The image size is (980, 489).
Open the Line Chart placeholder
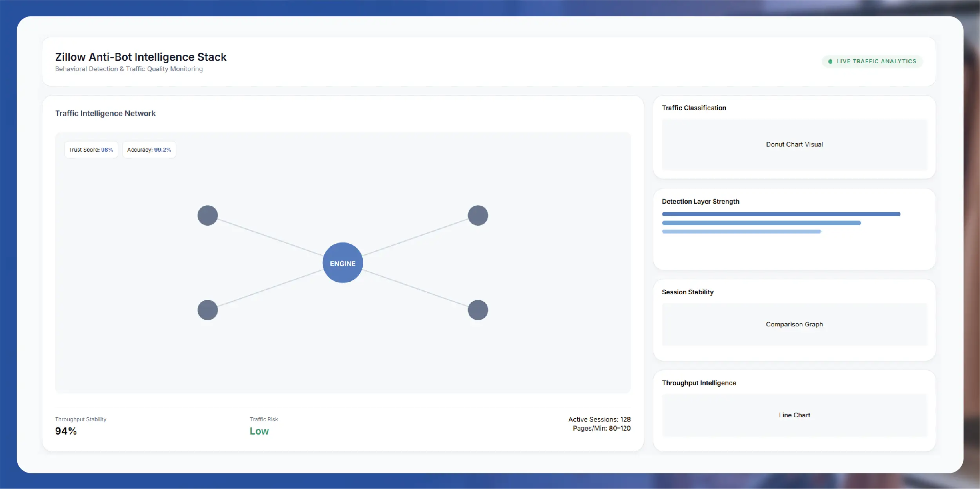pyautogui.click(x=795, y=415)
